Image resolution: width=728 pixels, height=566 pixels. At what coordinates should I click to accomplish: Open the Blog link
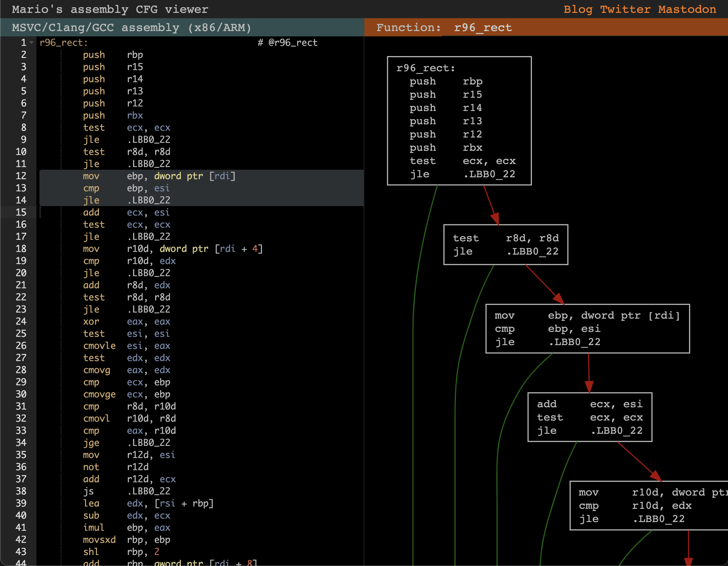(577, 9)
